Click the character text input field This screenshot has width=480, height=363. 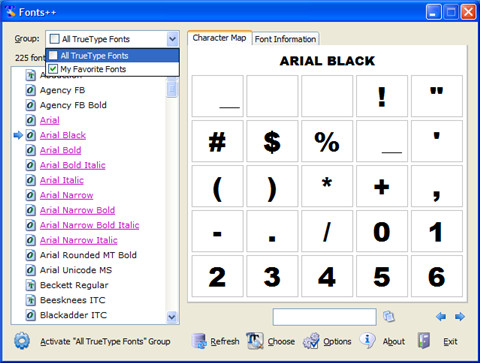coord(324,317)
